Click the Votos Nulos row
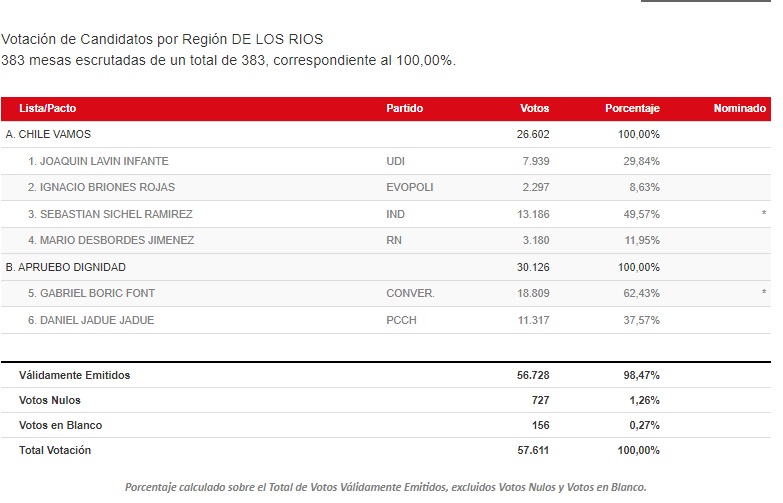Viewport: 783px width, 503px height. [386, 400]
